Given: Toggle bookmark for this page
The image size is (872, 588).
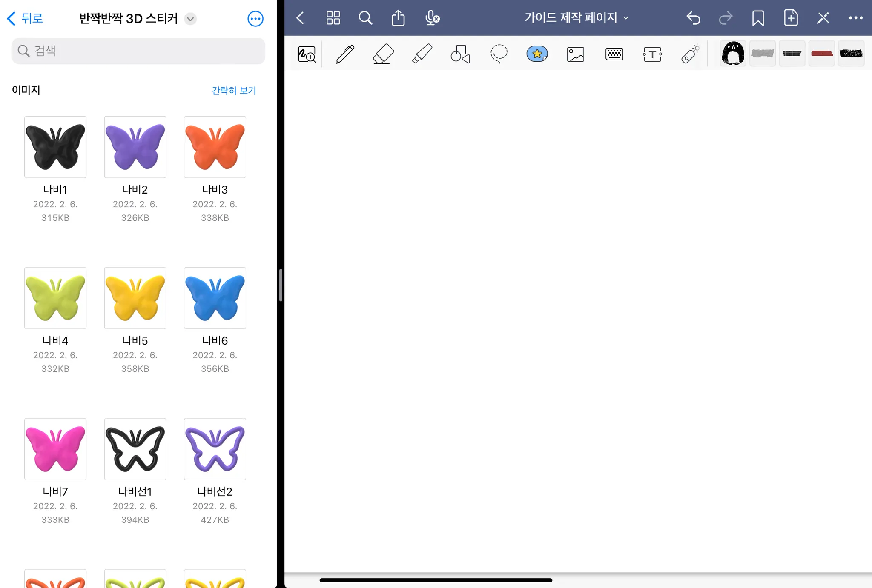Looking at the screenshot, I should 758,18.
